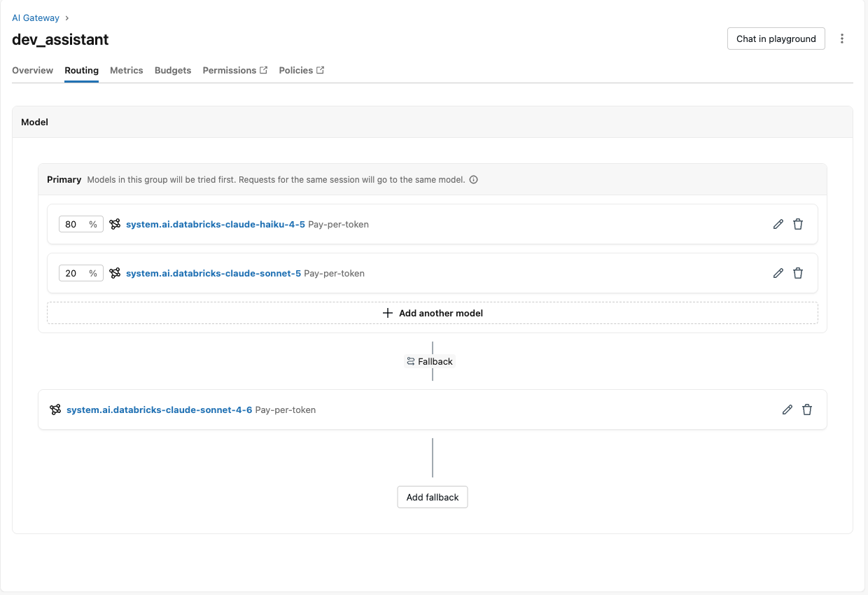This screenshot has width=868, height=595.
Task: Click the model icon next to claude-haiku-4-5
Action: [x=115, y=224]
